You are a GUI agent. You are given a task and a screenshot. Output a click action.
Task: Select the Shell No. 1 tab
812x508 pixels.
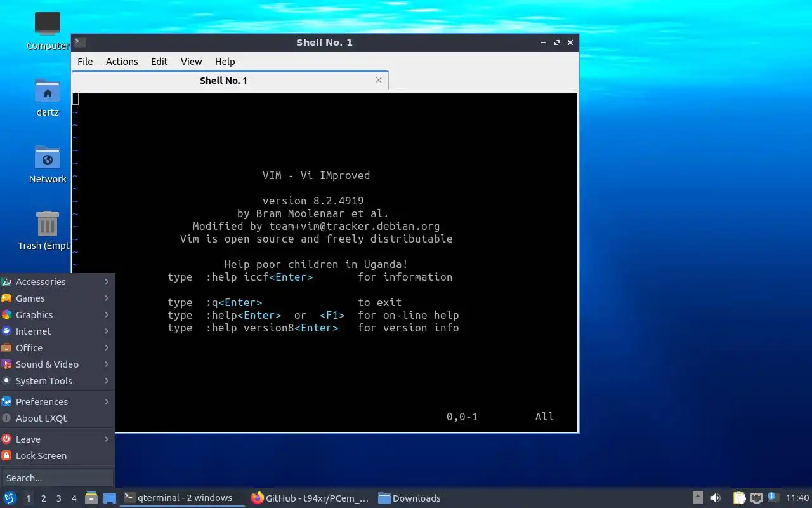pos(230,81)
